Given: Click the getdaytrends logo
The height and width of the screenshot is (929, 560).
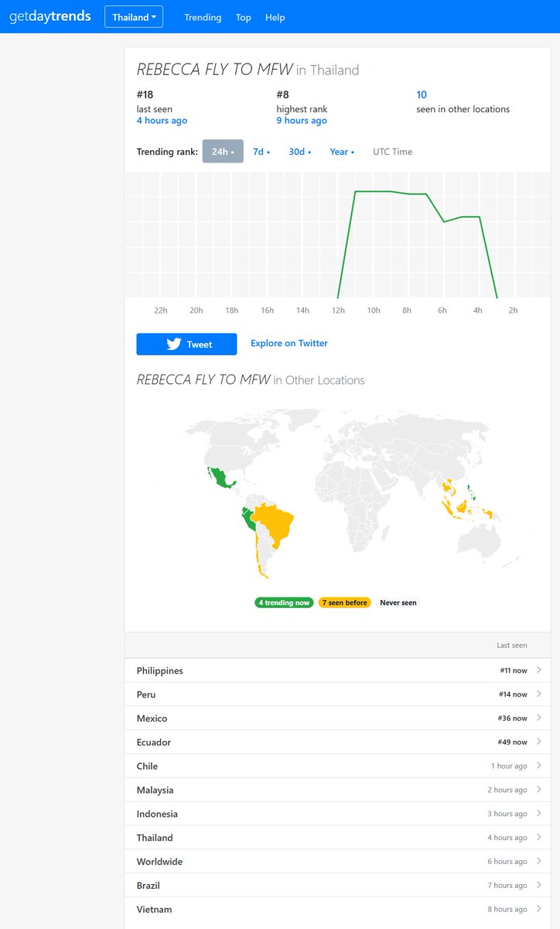Looking at the screenshot, I should coord(50,16).
